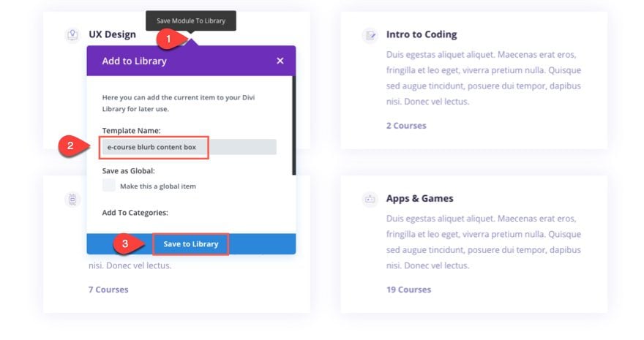The image size is (644, 340).
Task: Open the 19 Courses link
Action: point(408,290)
